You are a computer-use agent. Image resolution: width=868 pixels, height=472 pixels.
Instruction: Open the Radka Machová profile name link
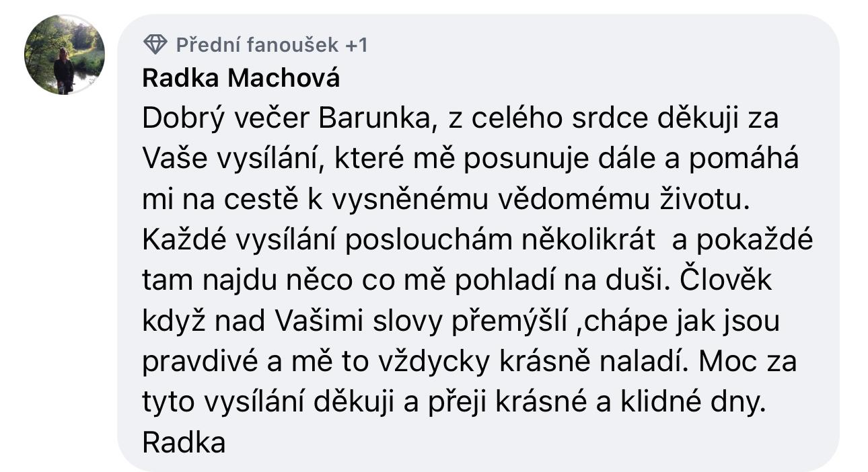(x=241, y=79)
